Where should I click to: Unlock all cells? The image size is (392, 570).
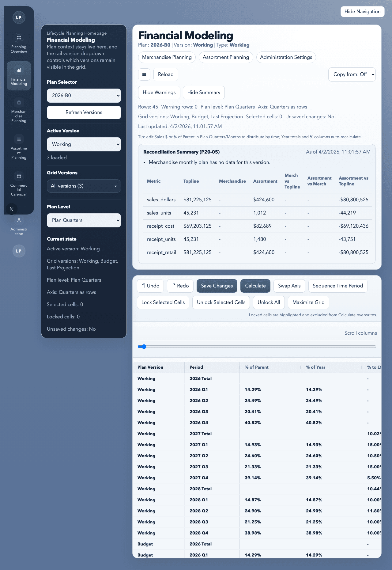269,302
